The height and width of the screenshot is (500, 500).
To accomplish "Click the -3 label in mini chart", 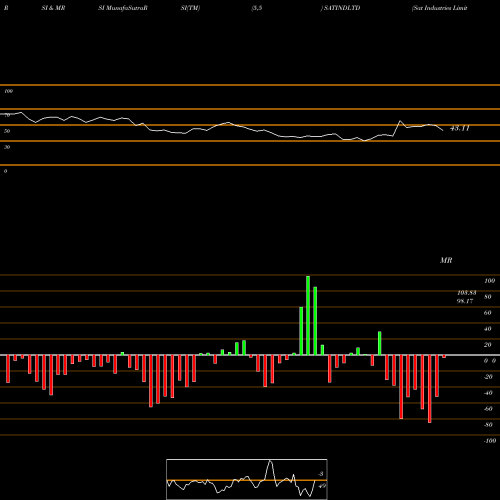I will point(321,474).
